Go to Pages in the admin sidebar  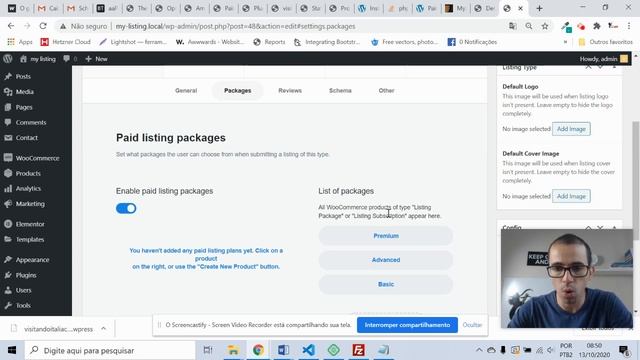(24, 107)
